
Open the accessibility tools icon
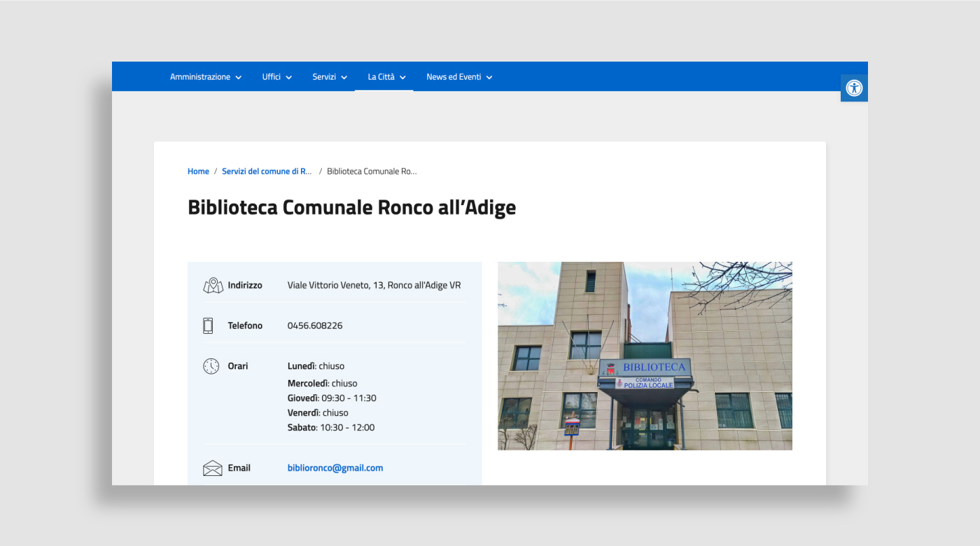click(x=854, y=88)
